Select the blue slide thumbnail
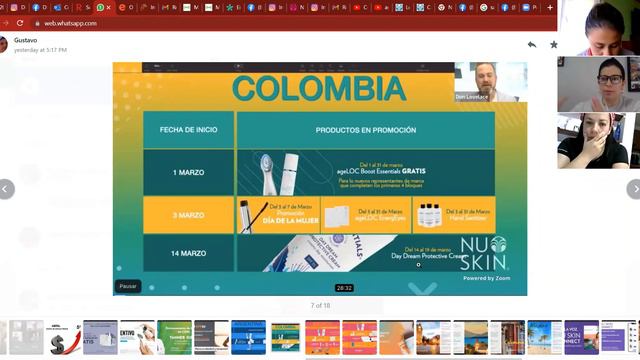This screenshot has height=360, width=640. click(x=248, y=337)
